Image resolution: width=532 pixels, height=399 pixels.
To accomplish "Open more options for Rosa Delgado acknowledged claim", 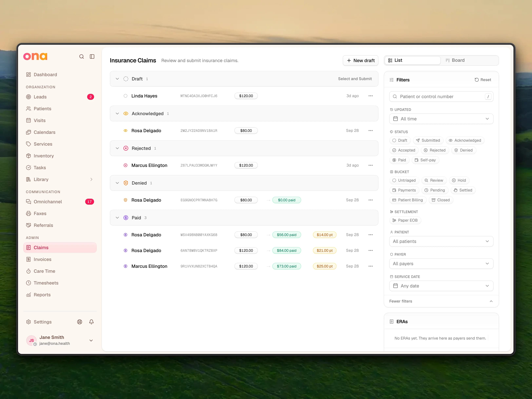I will [x=371, y=131].
